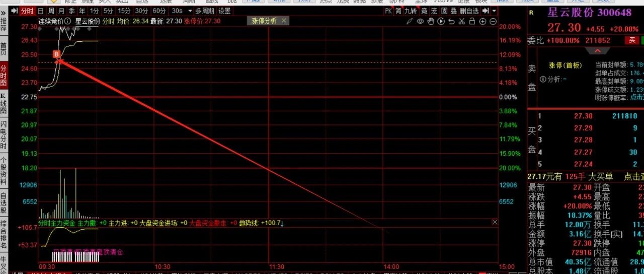Select the 5分 minute period
Screen dimensions: 644x274
tap(108, 11)
